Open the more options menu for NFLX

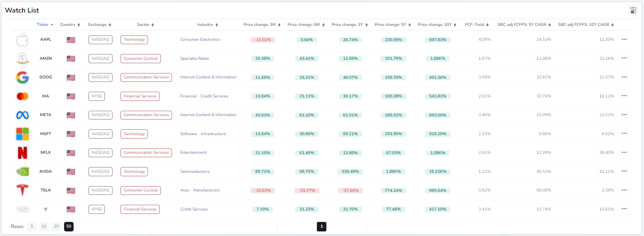(x=624, y=152)
